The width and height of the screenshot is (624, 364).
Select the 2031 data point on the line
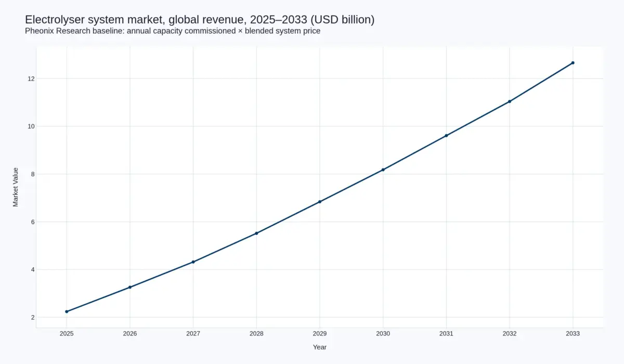(446, 135)
